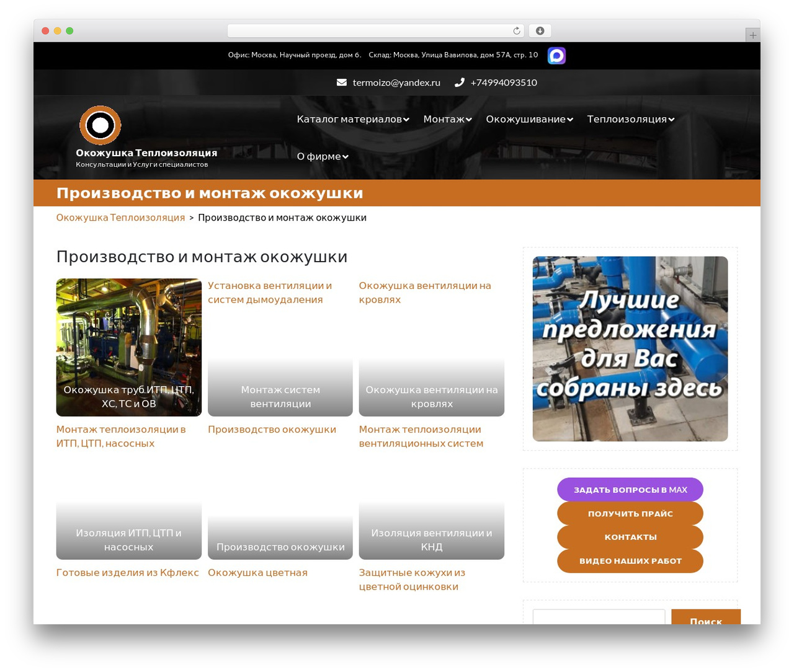The image size is (794, 672).
Task: Reload page using browser refresh icon
Action: [x=517, y=31]
